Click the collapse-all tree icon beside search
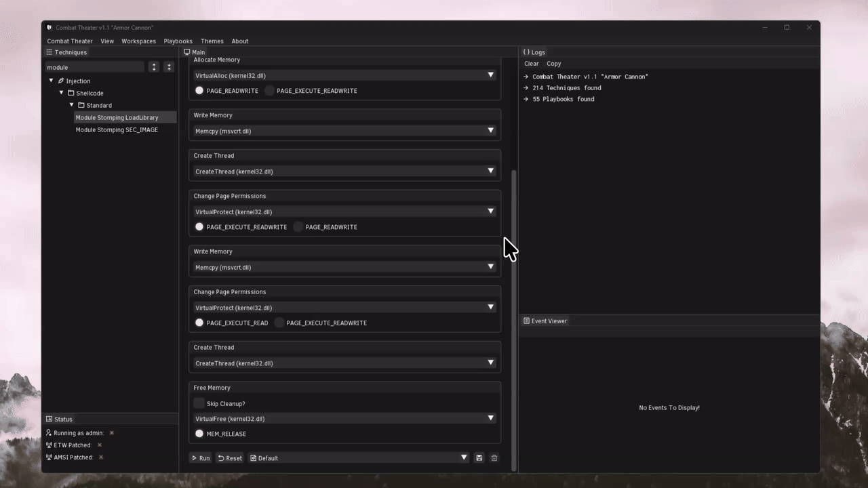The image size is (868, 488). click(x=169, y=67)
